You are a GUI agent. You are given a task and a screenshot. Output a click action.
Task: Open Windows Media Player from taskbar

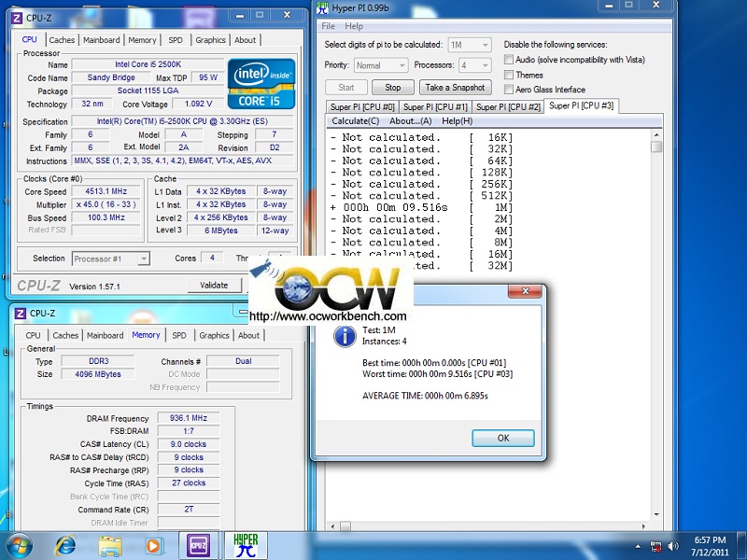pos(153,546)
